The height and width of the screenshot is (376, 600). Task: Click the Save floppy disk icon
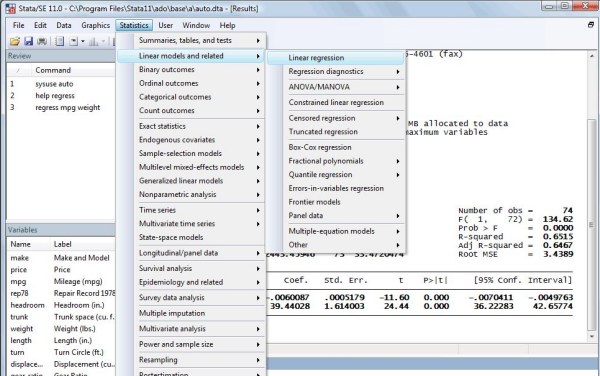click(28, 41)
